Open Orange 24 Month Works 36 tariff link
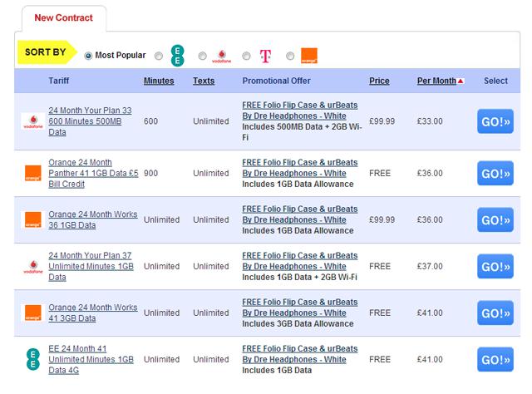This screenshot has width=532, height=394. [93, 219]
